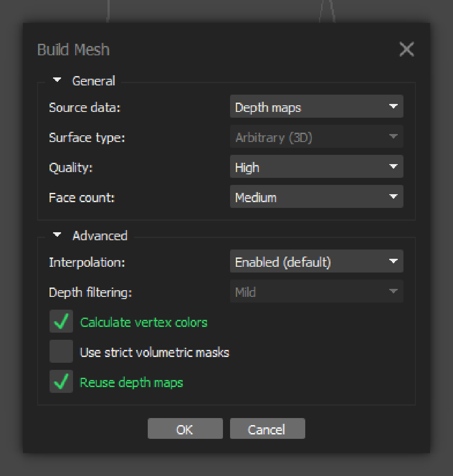Click the Interpolation dropdown arrow
This screenshot has height=476, width=453.
393,261
